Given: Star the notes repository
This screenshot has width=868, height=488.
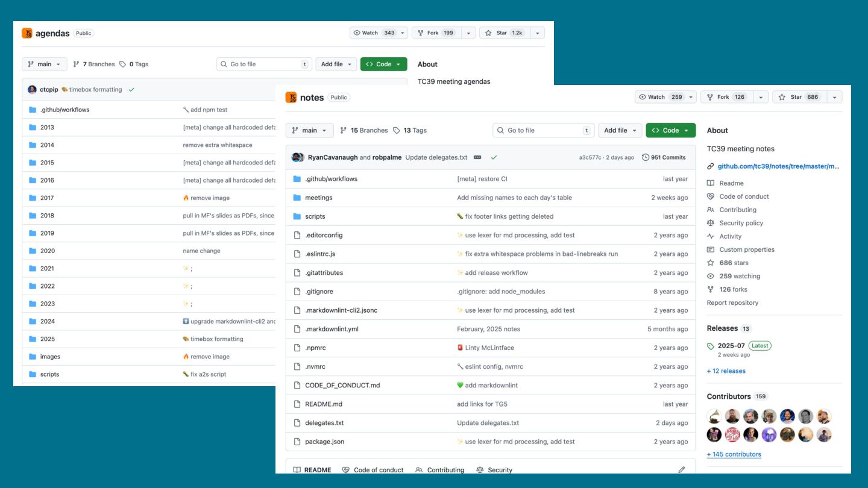Looking at the screenshot, I should 799,97.
